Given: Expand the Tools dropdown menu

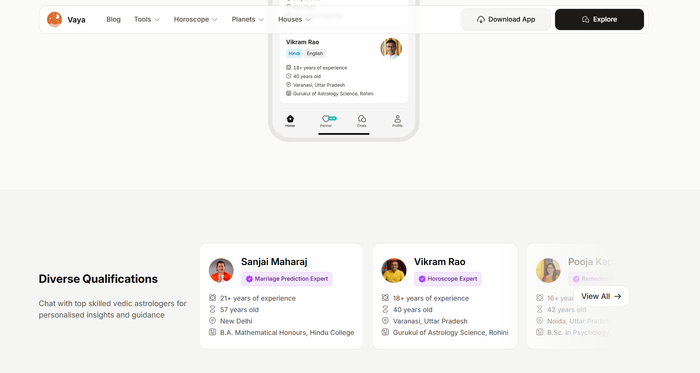Looking at the screenshot, I should [147, 20].
